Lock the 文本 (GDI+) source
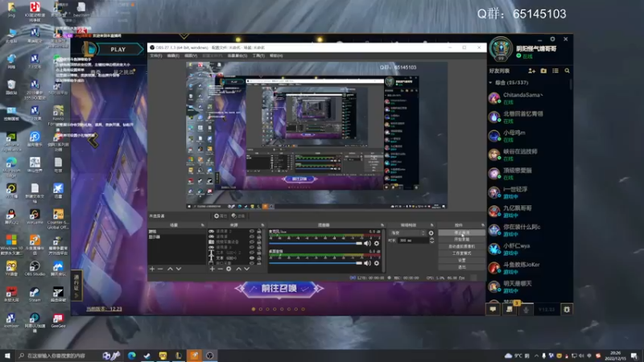Viewport: 644px width, 362px height. point(258,257)
